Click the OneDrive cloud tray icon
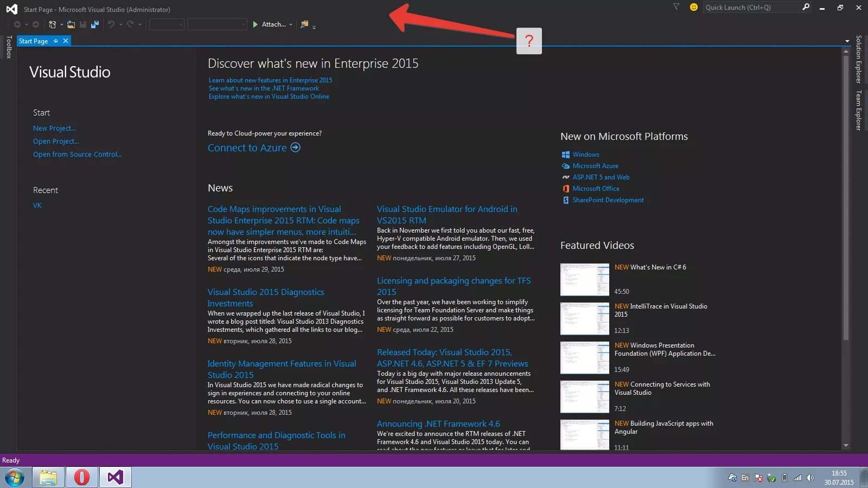Screen dimensions: 868x488 point(732,478)
